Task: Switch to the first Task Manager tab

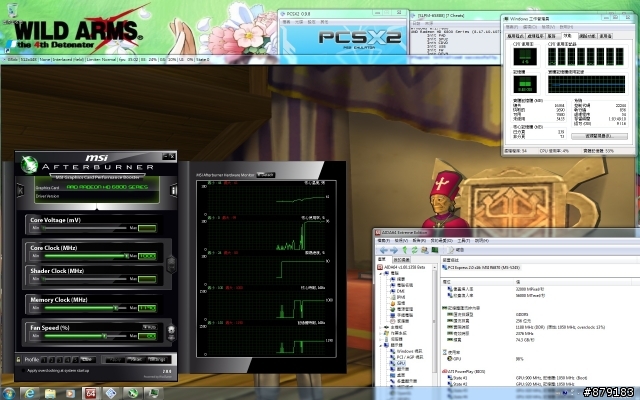Action: pyautogui.click(x=516, y=36)
